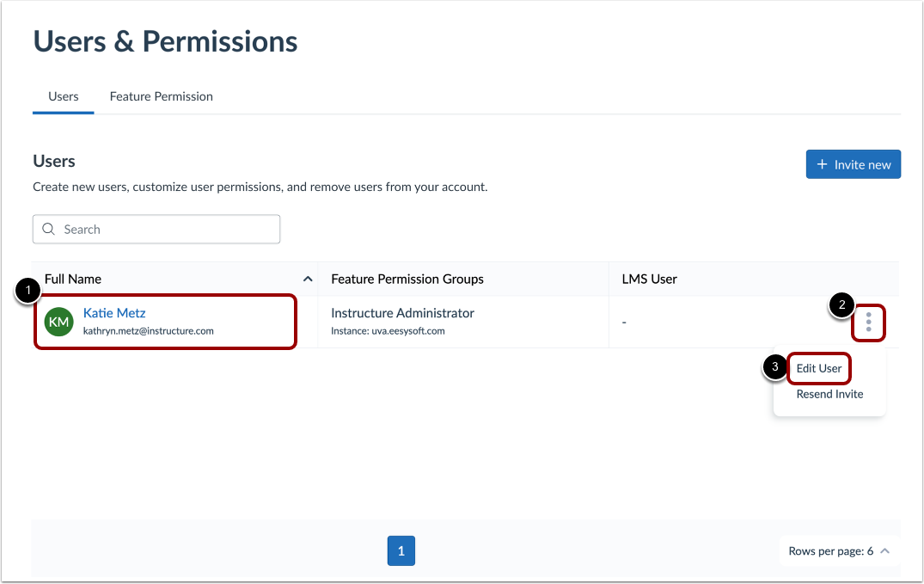Click the search magnifying glass icon
This screenshot has width=924, height=584.
(x=49, y=229)
